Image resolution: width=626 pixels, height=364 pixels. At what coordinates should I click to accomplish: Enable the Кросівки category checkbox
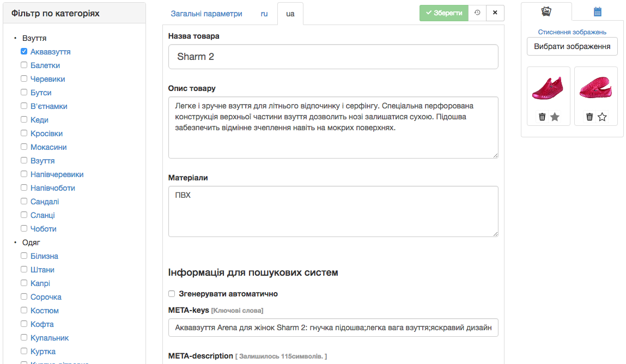coord(24,133)
